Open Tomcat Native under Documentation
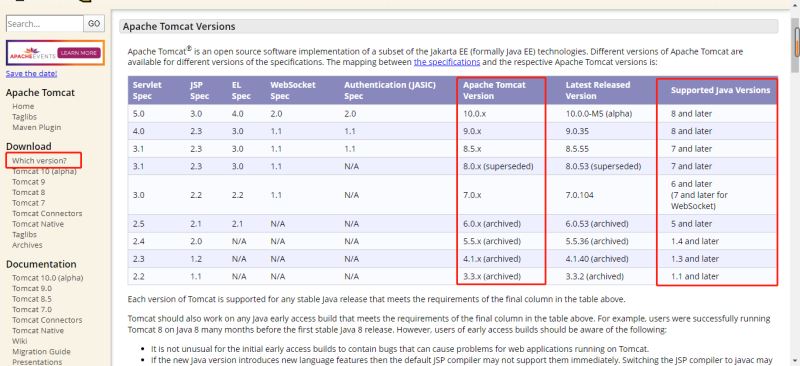The image size is (800, 366). (38, 330)
